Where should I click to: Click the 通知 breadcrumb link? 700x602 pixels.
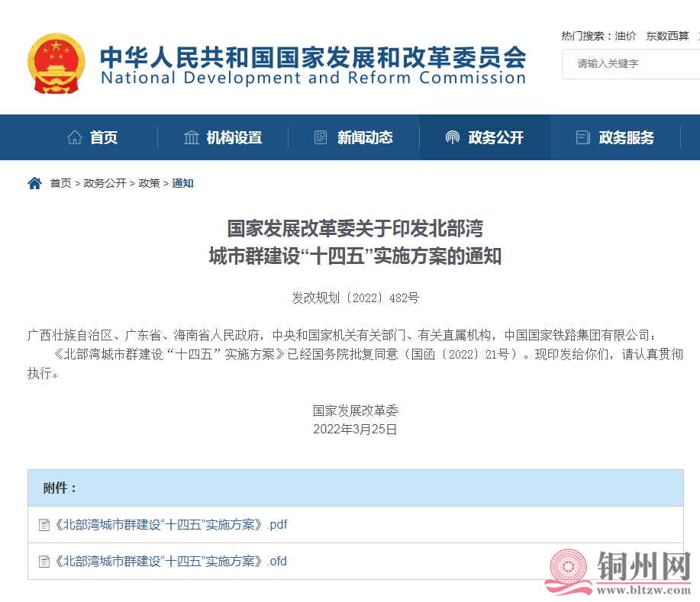coord(182,183)
